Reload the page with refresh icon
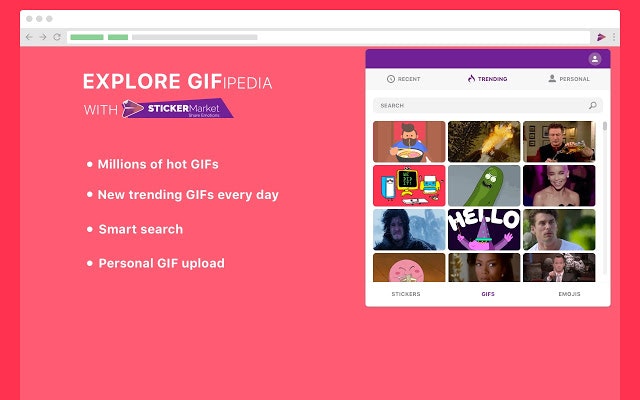Screen dimensions: 640x400 57,37
